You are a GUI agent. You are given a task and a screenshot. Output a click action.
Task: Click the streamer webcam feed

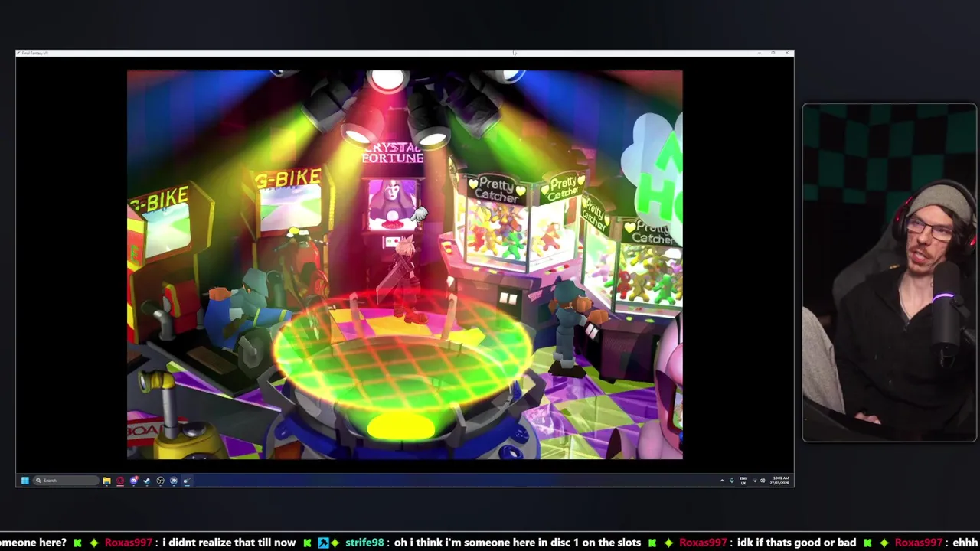coord(889,272)
